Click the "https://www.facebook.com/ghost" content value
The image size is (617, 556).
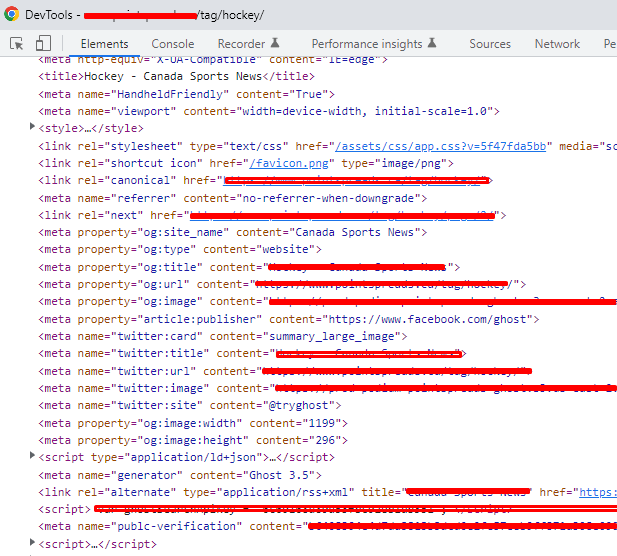[428, 320]
